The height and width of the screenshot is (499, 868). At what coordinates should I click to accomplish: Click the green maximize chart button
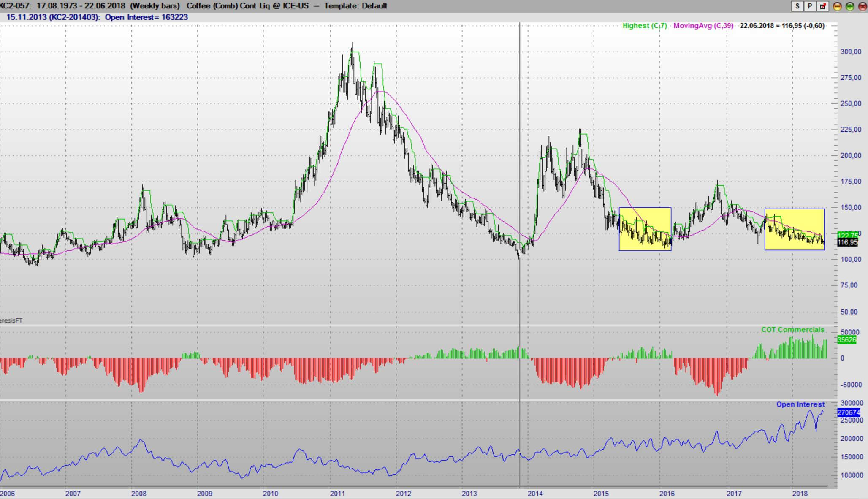click(850, 6)
